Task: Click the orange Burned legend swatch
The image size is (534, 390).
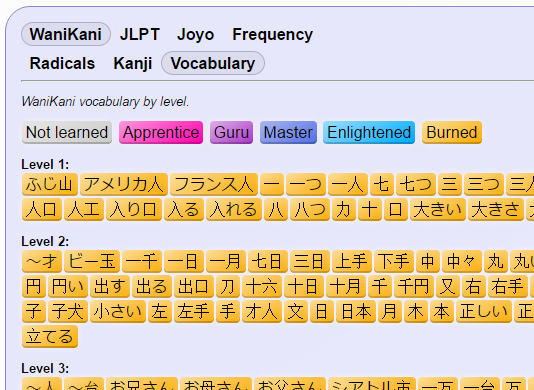Action: coord(452,132)
